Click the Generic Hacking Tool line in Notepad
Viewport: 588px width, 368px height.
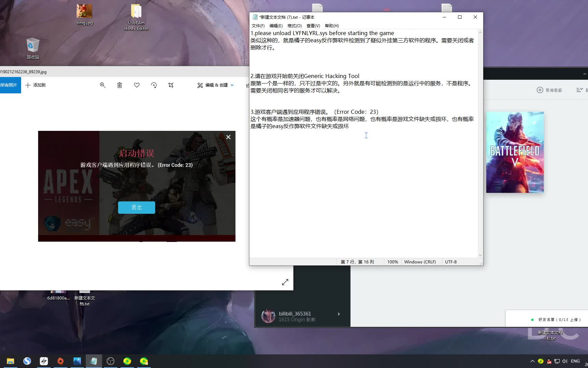click(305, 76)
